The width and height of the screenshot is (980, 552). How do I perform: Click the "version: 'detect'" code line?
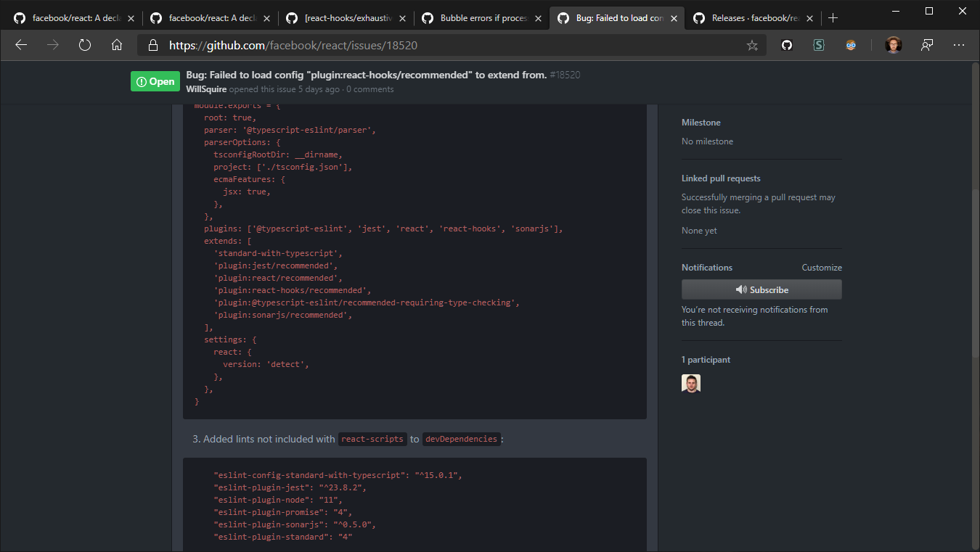point(266,364)
